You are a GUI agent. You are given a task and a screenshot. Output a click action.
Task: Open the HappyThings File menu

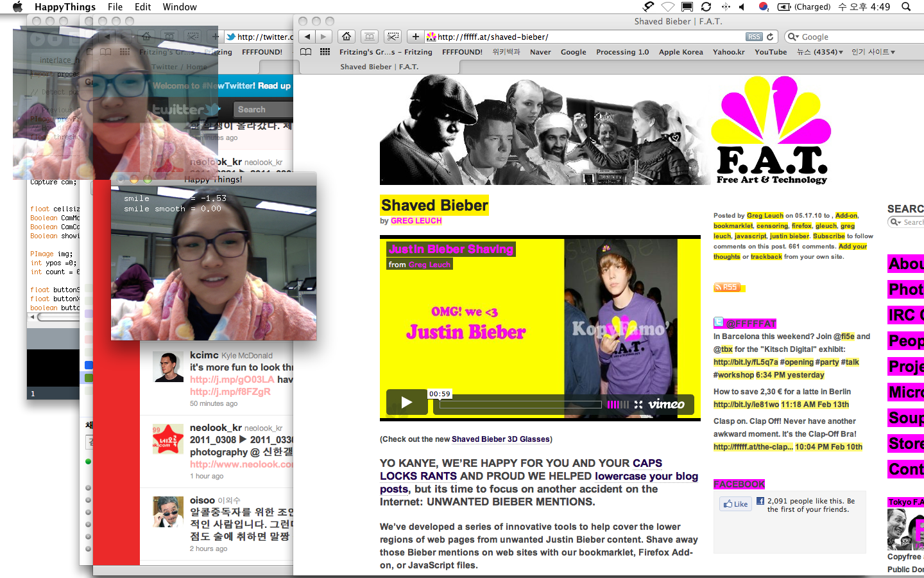pyautogui.click(x=116, y=7)
